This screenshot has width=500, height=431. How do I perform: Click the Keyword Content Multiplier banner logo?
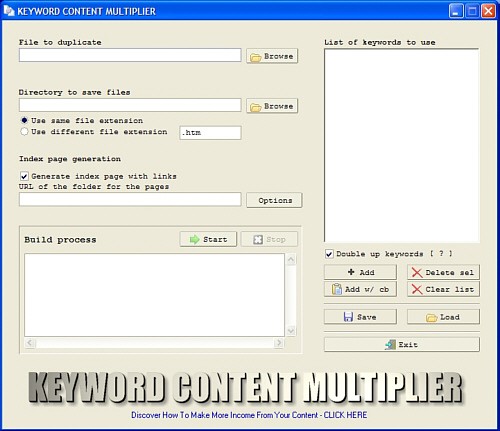[246, 387]
